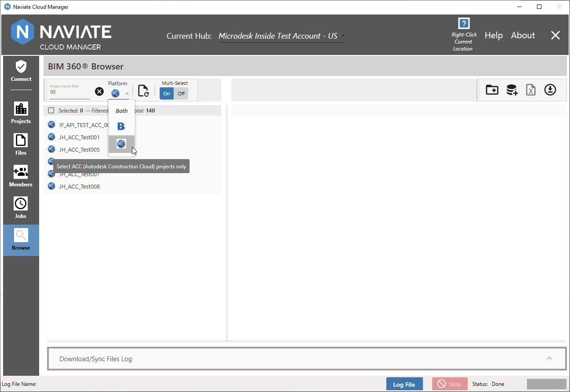Turn Multi-Select On
570x392 pixels.
tap(167, 94)
